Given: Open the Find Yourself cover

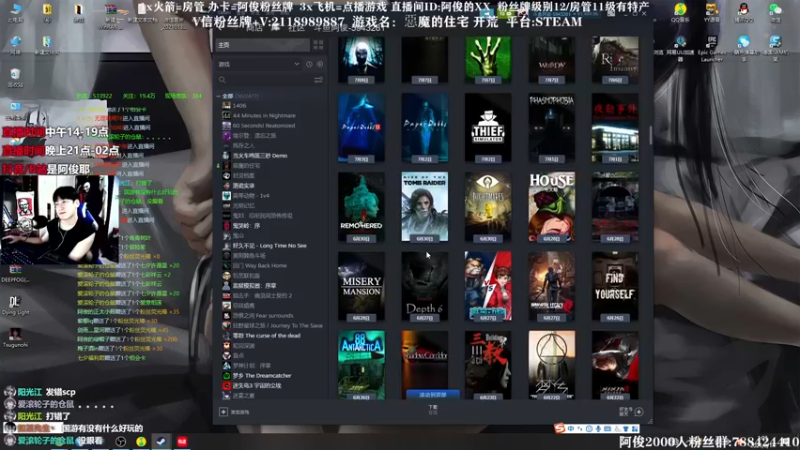Looking at the screenshot, I should click(615, 286).
